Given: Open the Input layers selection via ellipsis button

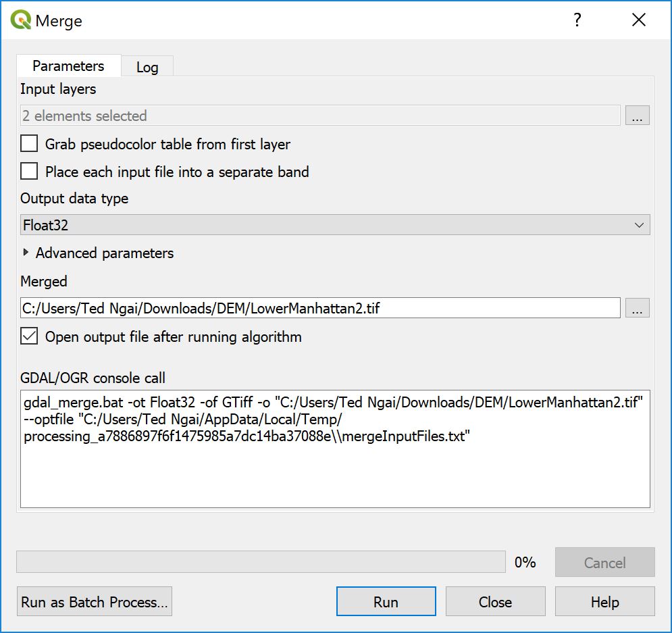Looking at the screenshot, I should 638,115.
